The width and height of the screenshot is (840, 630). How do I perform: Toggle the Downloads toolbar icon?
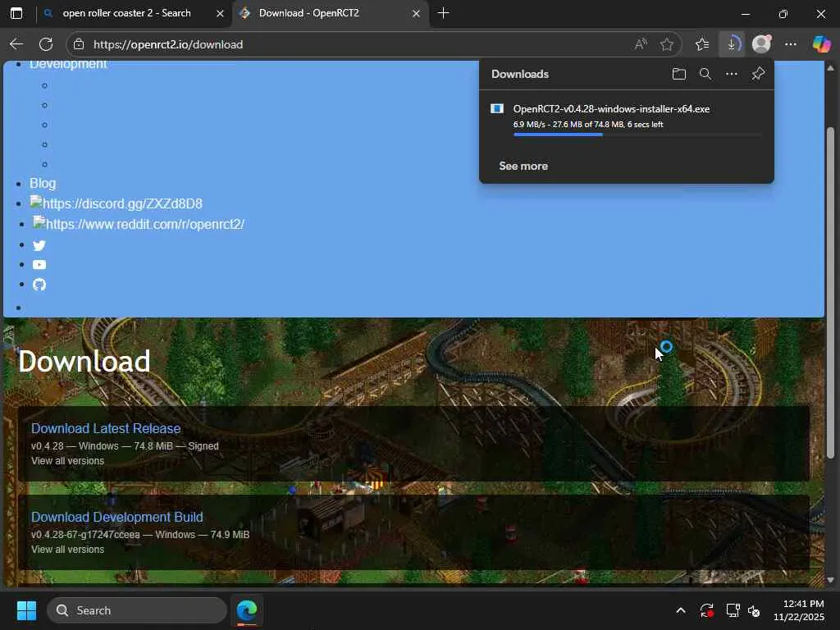tap(732, 44)
